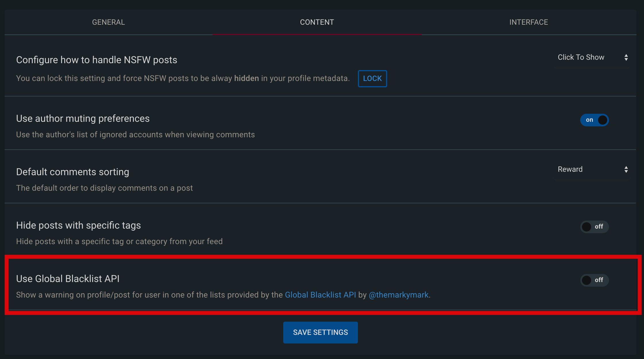Turn on the Global Blacklist API toggle
The height and width of the screenshot is (359, 644).
pyautogui.click(x=594, y=280)
